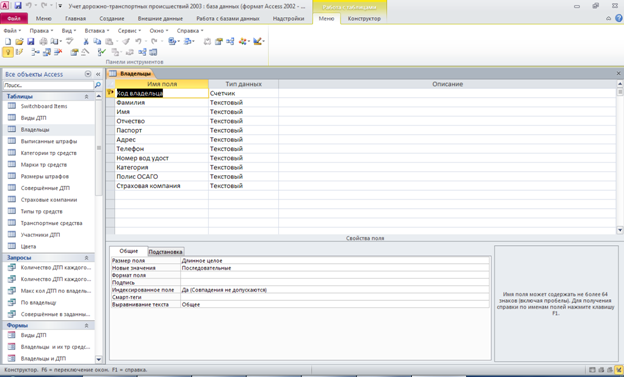Open the Help question mark icon
Screen dimensions: 624x377
coord(618,18)
